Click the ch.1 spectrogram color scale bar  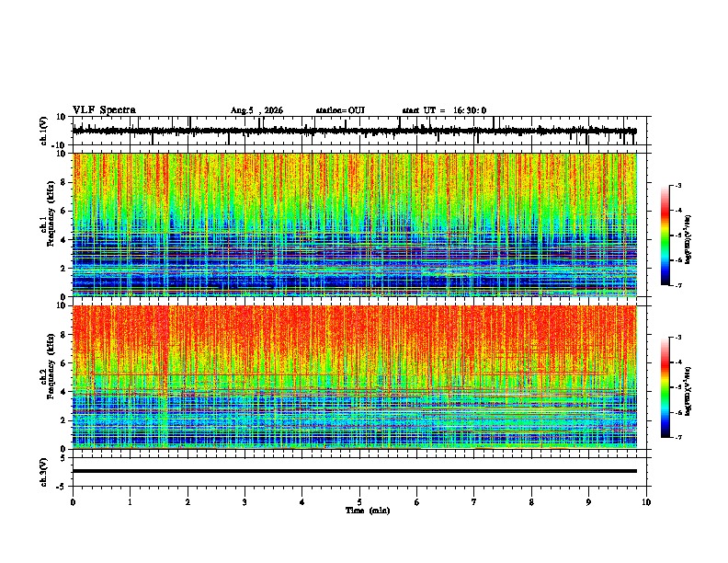point(665,236)
